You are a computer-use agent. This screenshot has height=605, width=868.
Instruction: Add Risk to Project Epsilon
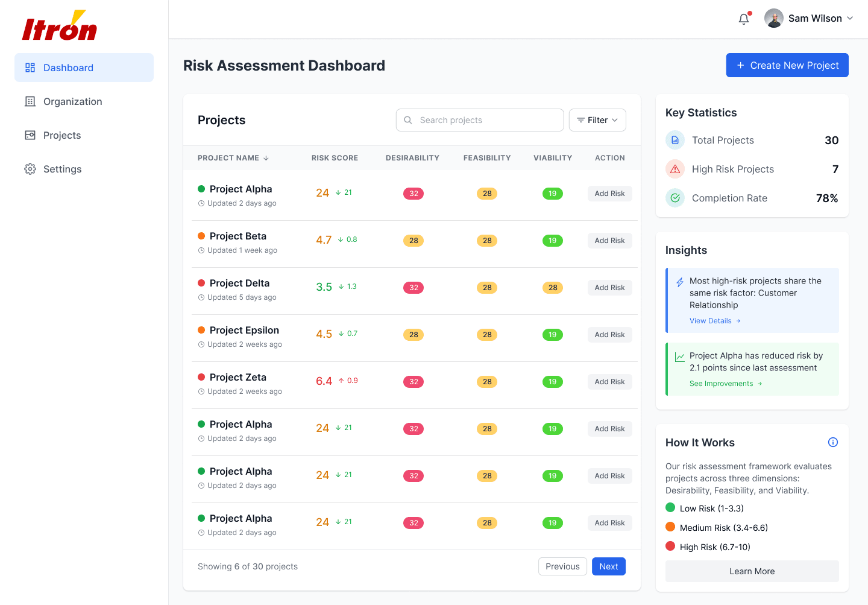click(x=609, y=335)
